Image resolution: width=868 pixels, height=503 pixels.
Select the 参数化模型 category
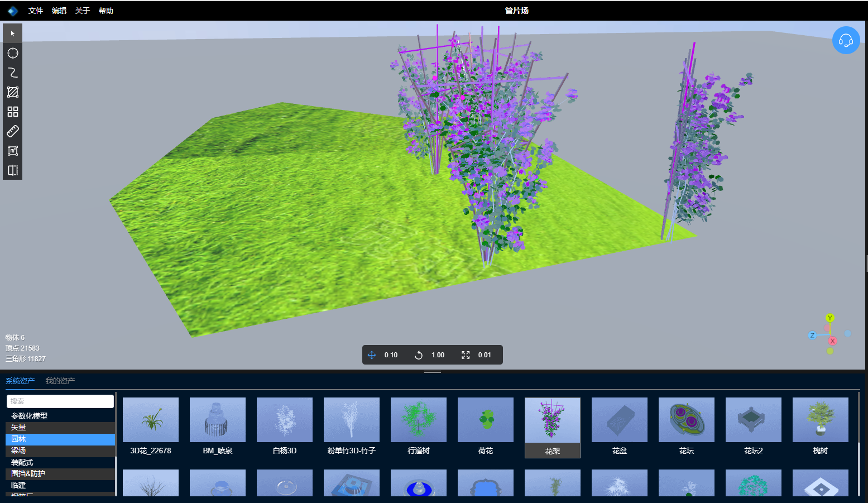pyautogui.click(x=60, y=416)
